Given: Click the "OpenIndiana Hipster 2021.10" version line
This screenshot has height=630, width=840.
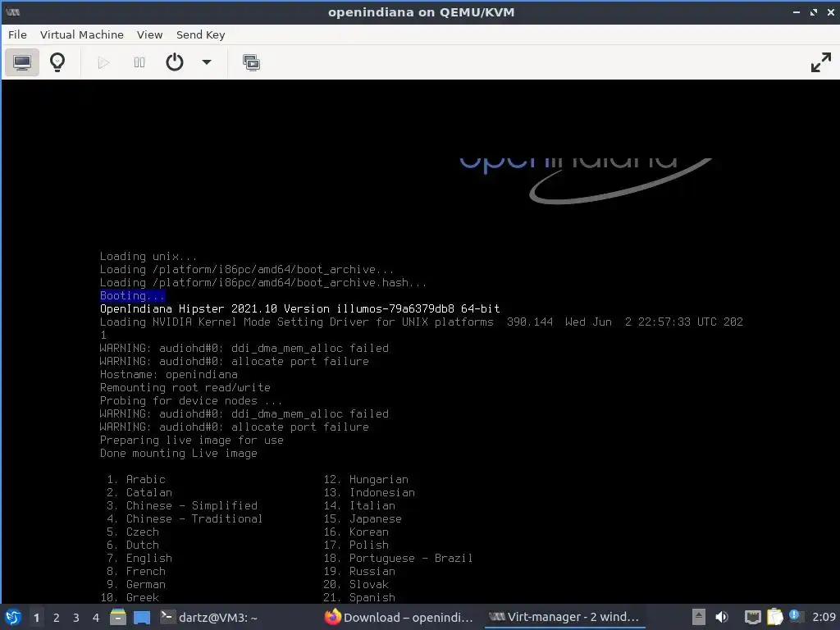Looking at the screenshot, I should 299,308.
